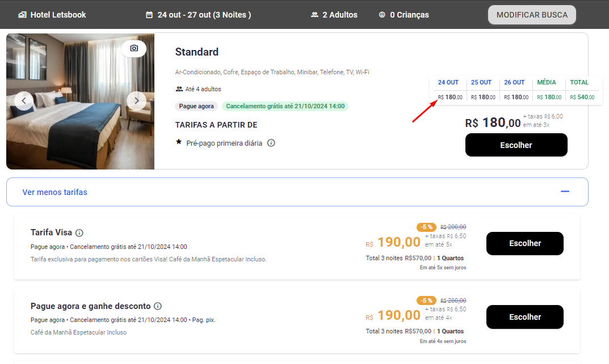Click the adults people icon in the header
The height and width of the screenshot is (364, 609).
point(314,15)
